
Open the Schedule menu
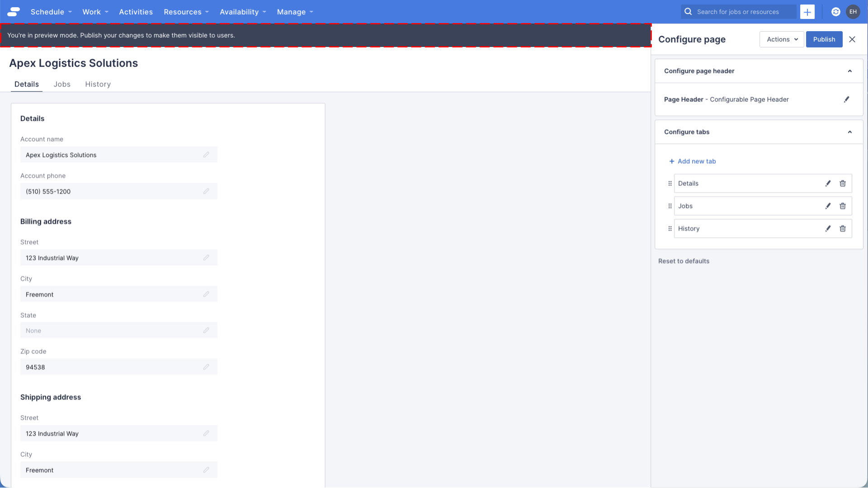tap(47, 12)
